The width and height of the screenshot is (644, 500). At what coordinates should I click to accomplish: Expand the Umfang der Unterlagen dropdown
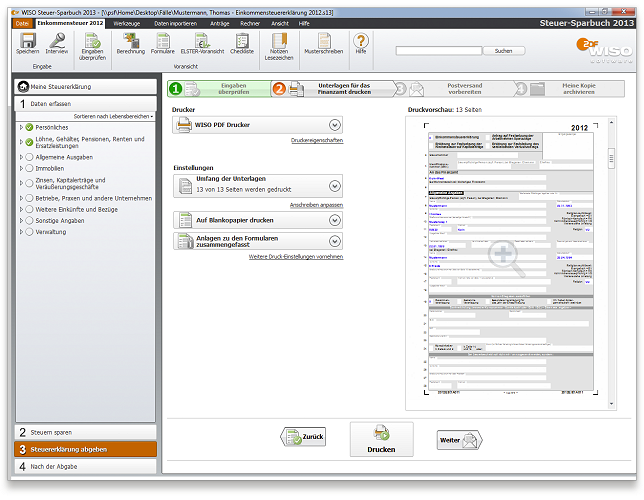(x=335, y=184)
